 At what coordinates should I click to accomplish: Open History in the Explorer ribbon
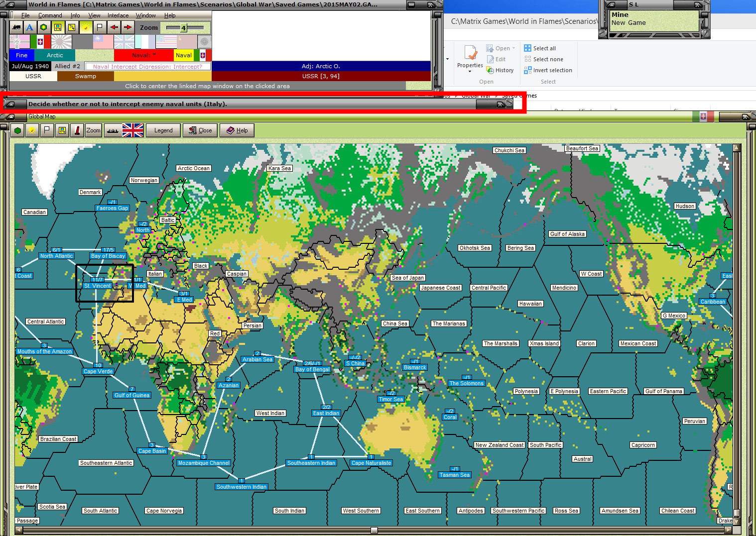500,70
